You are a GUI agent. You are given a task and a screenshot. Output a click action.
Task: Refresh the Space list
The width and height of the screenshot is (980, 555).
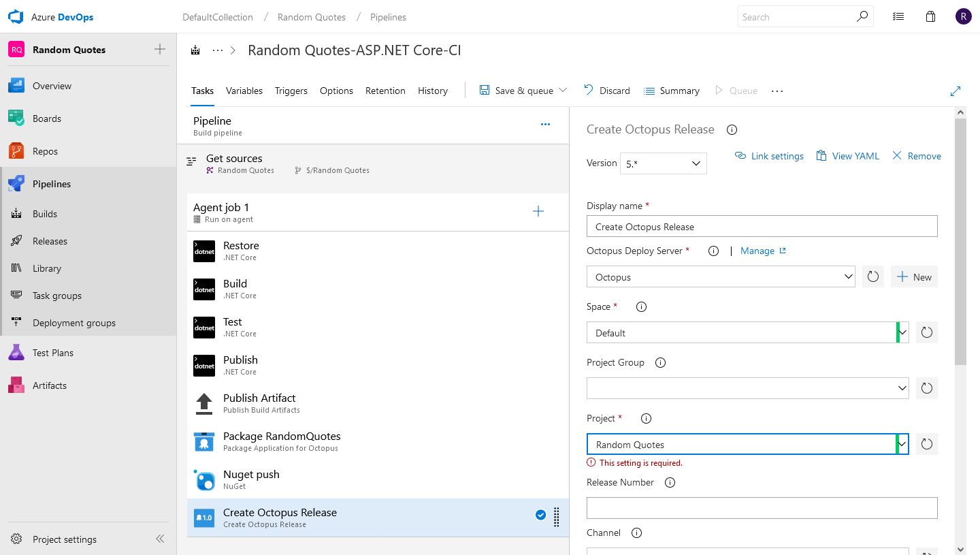point(926,332)
